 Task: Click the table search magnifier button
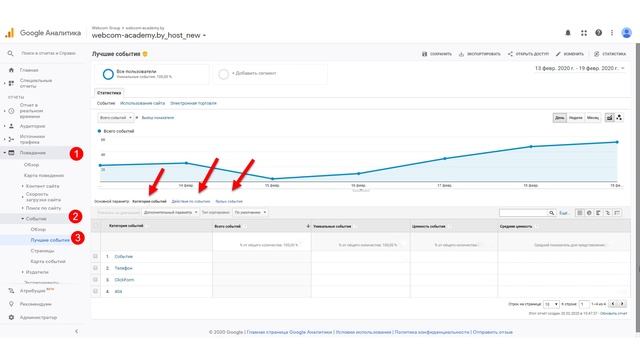point(551,213)
